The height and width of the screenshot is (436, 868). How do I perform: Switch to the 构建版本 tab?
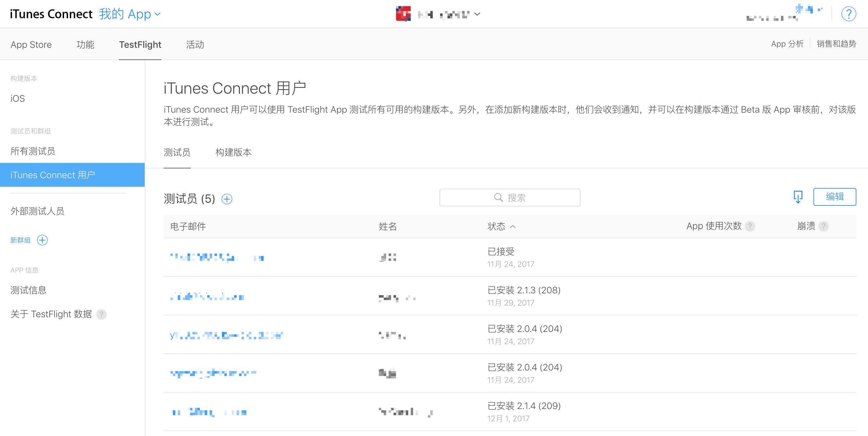[x=233, y=152]
